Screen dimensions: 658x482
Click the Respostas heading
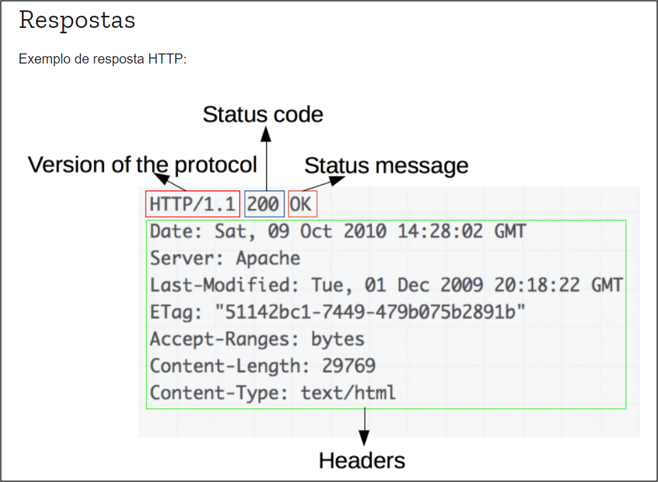(x=77, y=21)
